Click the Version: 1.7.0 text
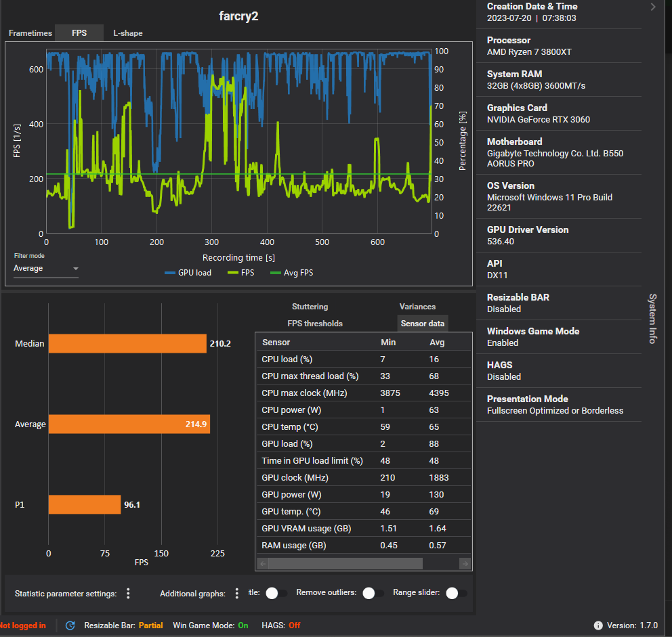Screen dimensions: 672x637 tap(632, 625)
